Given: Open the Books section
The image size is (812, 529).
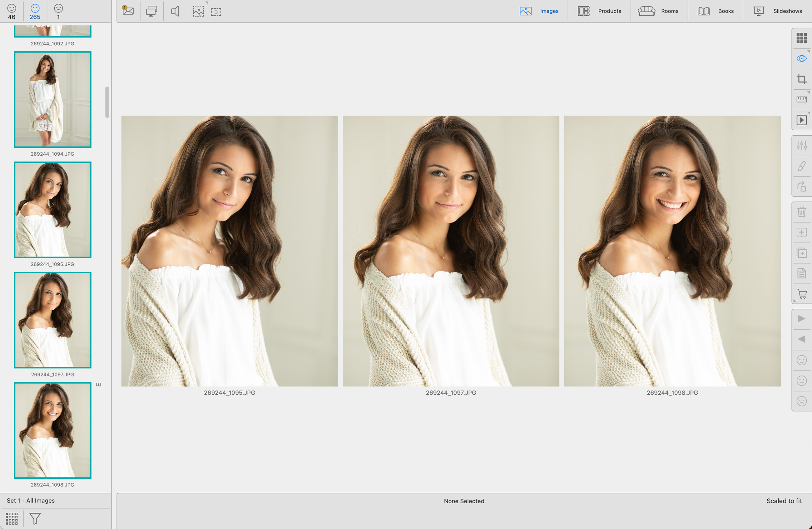Looking at the screenshot, I should [715, 11].
